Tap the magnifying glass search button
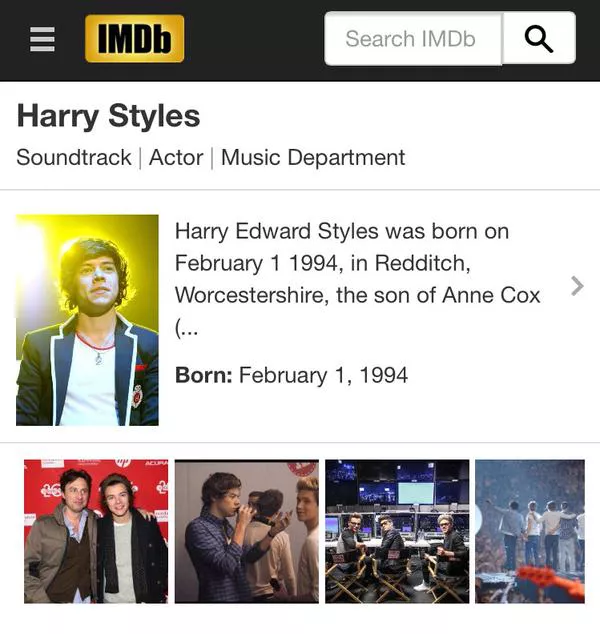 click(x=539, y=38)
